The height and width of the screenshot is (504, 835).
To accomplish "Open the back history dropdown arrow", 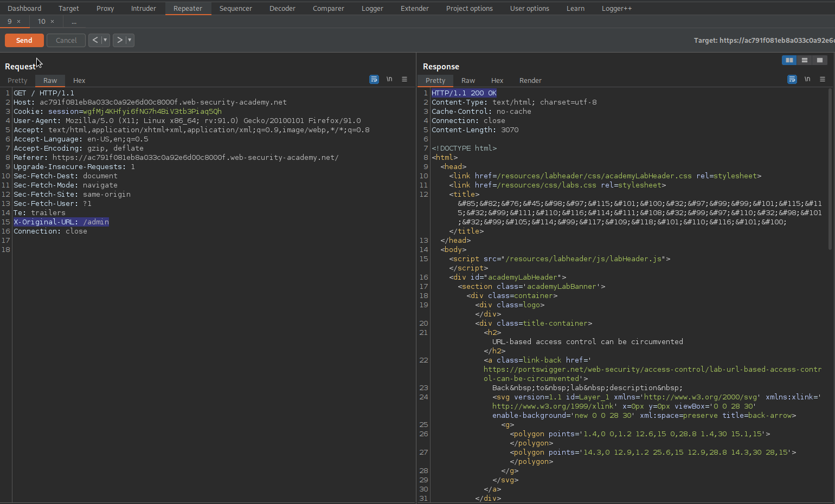I will 105,40.
